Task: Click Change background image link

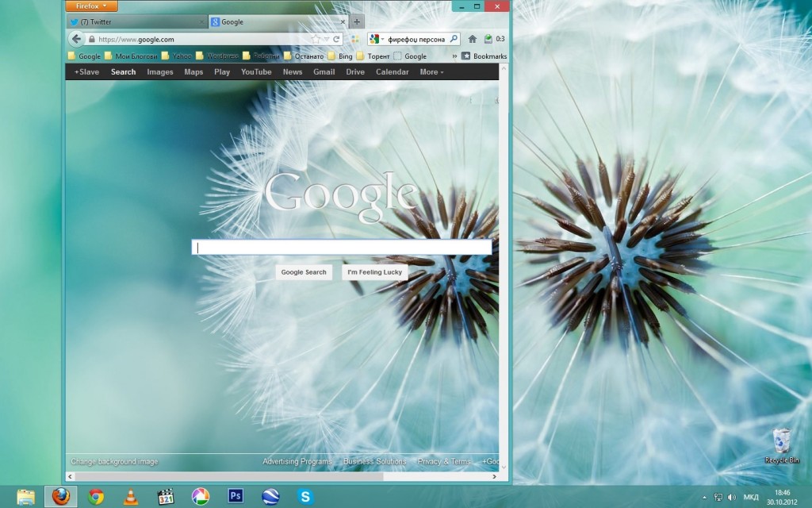Action: coord(114,461)
